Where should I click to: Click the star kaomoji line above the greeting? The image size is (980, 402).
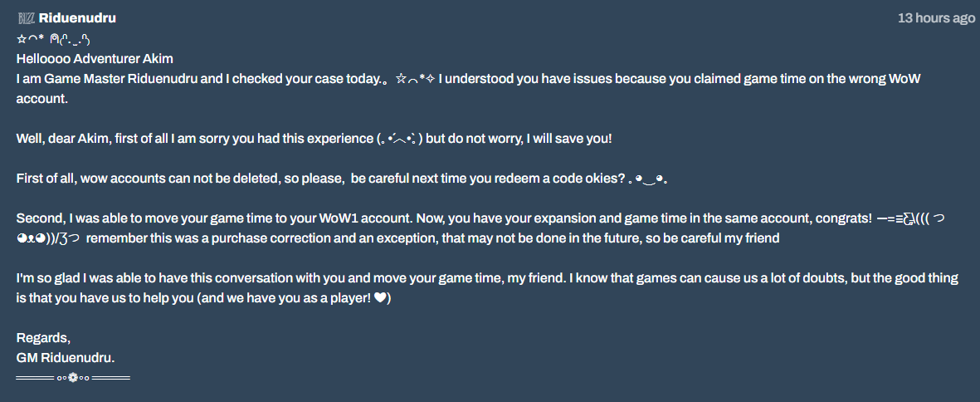click(x=58, y=39)
